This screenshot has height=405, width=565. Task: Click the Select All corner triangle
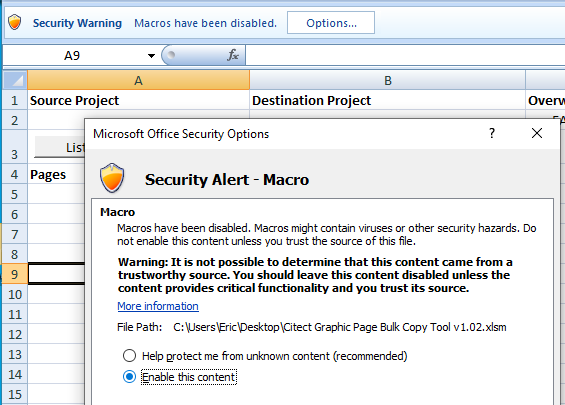(x=15, y=80)
